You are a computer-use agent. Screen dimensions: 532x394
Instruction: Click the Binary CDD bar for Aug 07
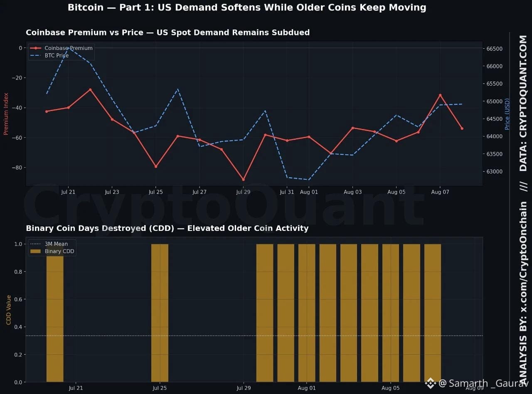pyautogui.click(x=433, y=313)
